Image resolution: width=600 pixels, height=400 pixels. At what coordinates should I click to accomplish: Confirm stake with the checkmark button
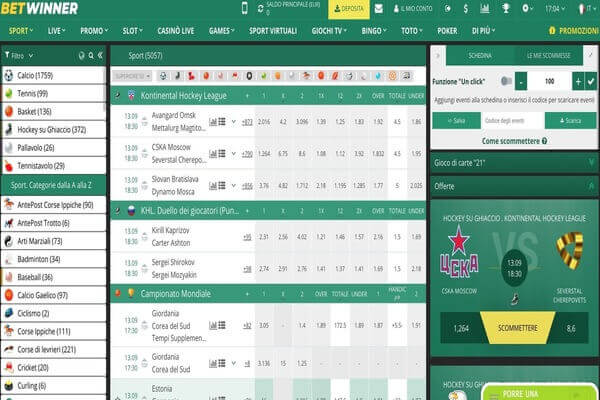[x=591, y=81]
